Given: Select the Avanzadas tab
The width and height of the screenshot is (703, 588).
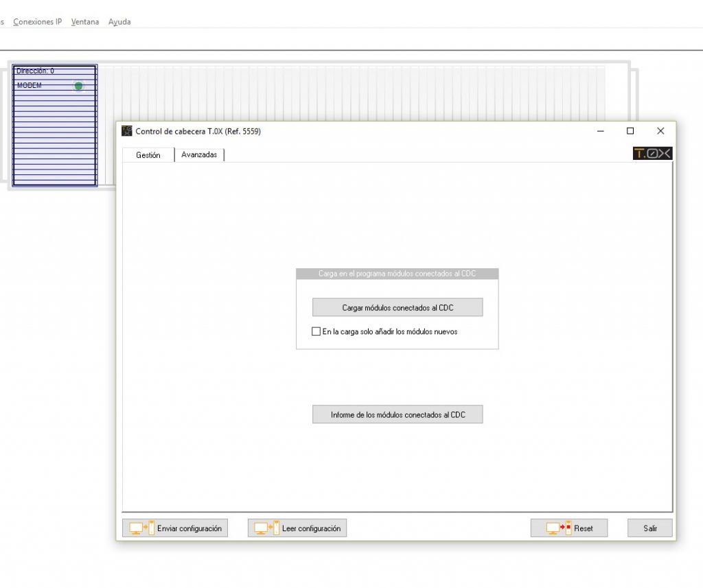Looking at the screenshot, I should coord(199,154).
